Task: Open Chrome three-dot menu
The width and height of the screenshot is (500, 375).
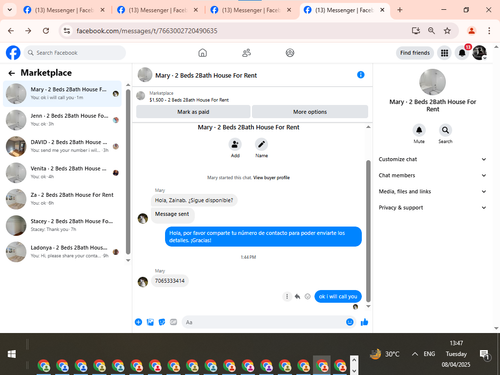Action: (x=489, y=31)
